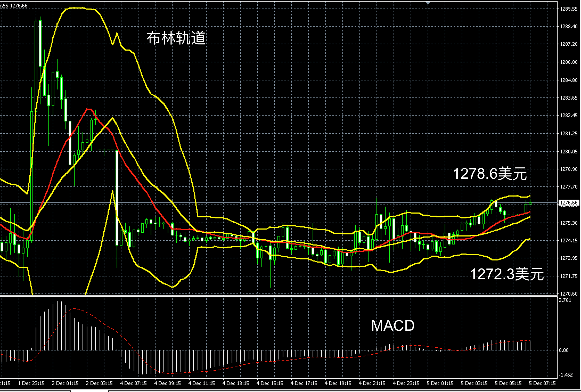Select the 1272.3美元 annotation label
Screen dimensions: 581x392
[507, 274]
